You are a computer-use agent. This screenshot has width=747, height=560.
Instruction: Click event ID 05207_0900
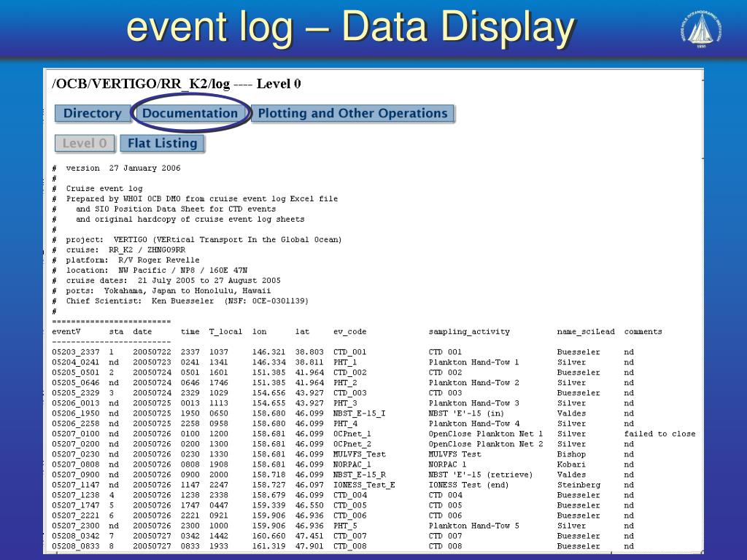[x=76, y=475]
